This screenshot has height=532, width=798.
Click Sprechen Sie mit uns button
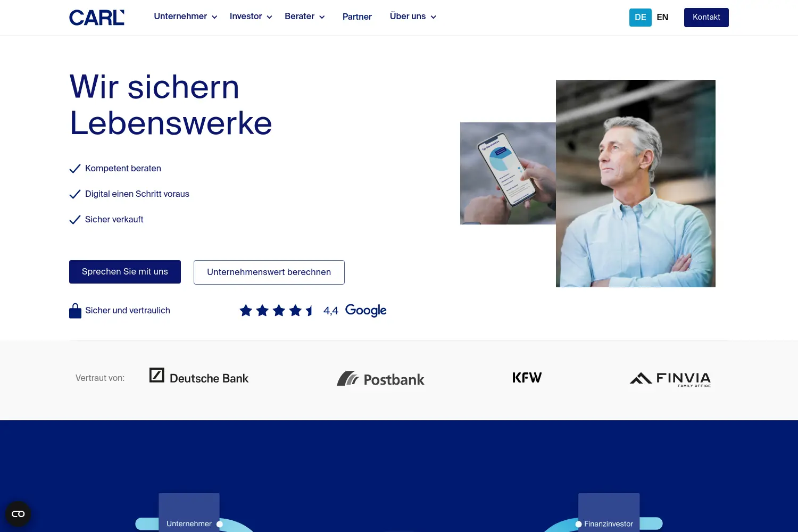tap(125, 272)
